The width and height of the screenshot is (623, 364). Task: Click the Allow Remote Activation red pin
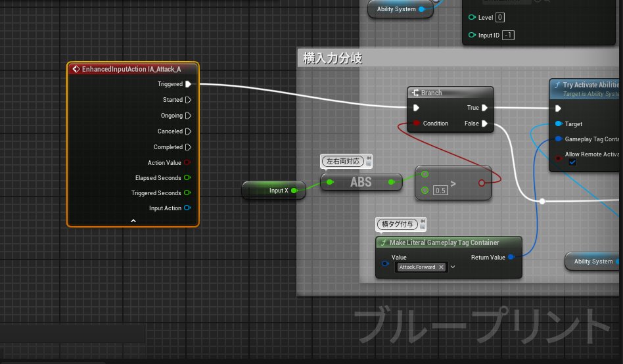pyautogui.click(x=558, y=158)
